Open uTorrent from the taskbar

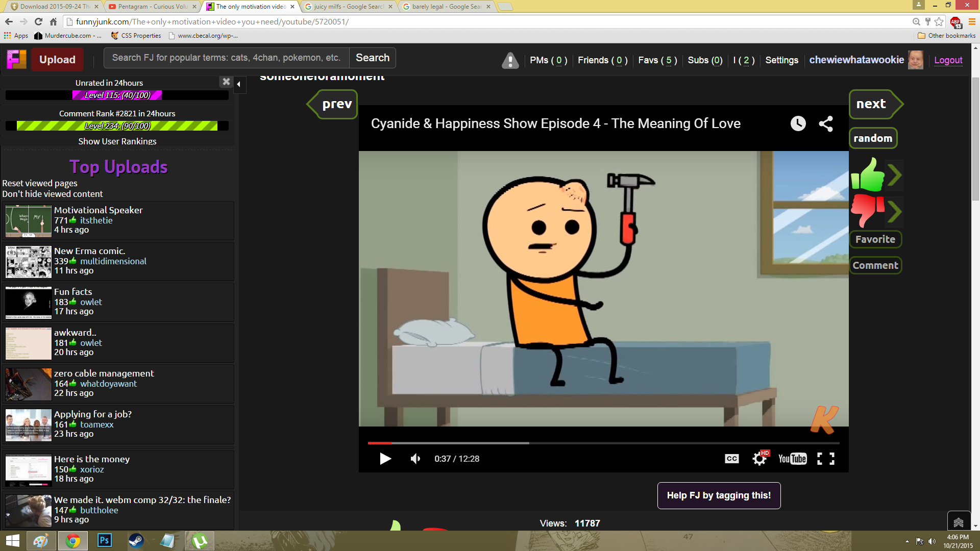(200, 541)
